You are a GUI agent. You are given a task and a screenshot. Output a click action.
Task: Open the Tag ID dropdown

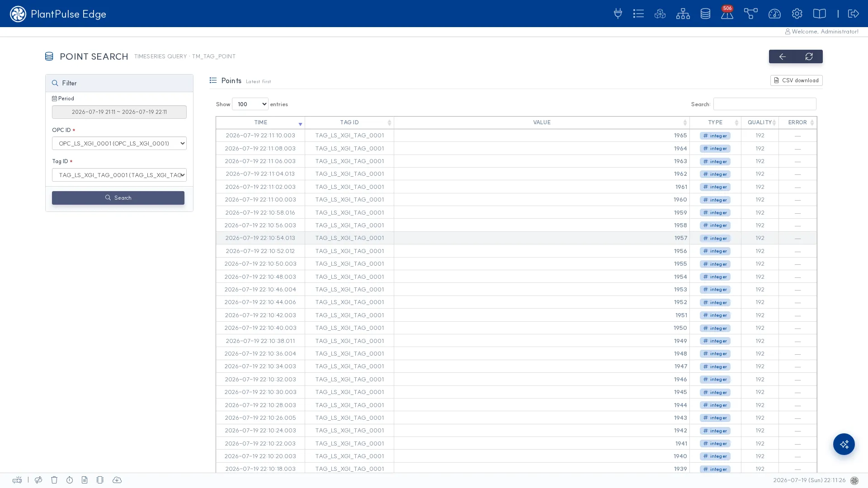coord(119,175)
